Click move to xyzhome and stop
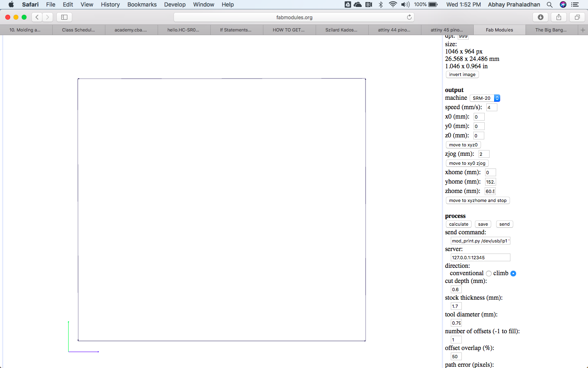Screen dimensions: 588x368 [x=478, y=200]
